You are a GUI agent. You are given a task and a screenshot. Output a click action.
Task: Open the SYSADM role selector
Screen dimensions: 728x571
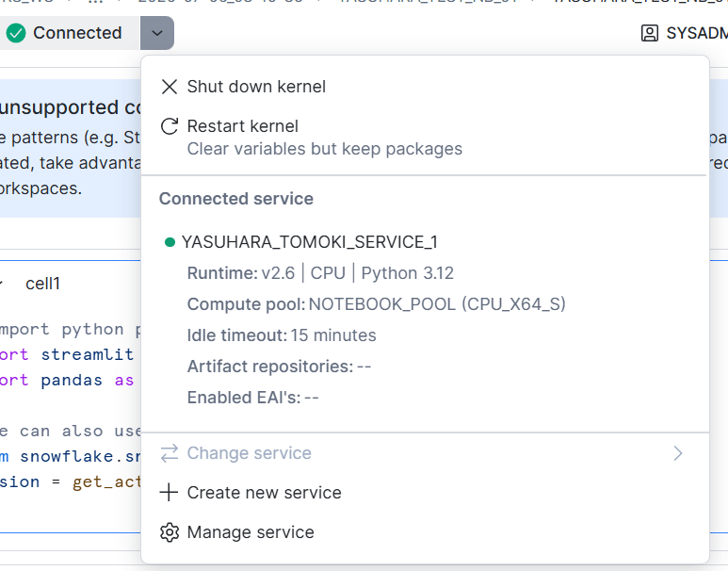click(684, 34)
